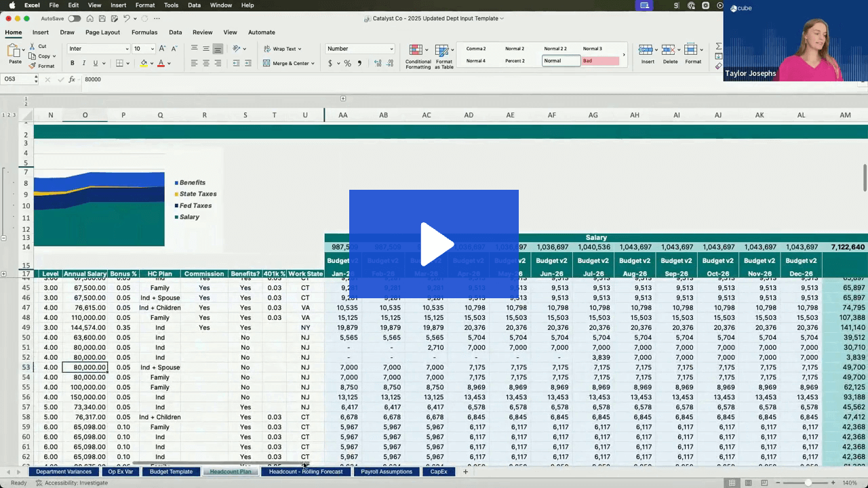Open the Payroll Assumptions sheet tab
This screenshot has width=868, height=488.
(386, 472)
